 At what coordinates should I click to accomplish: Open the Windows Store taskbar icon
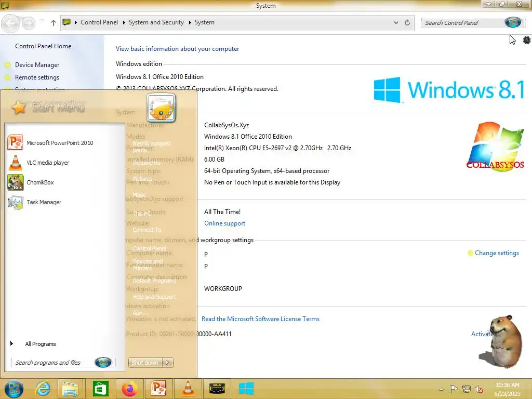point(100,389)
